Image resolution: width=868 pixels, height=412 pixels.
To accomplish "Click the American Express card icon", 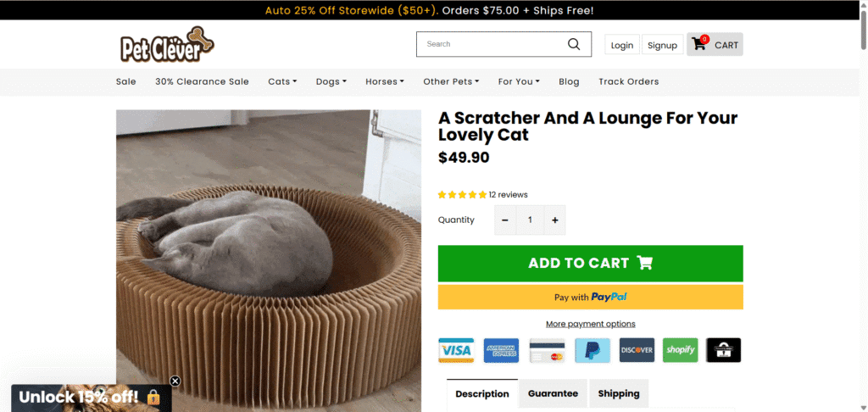I will pos(501,350).
